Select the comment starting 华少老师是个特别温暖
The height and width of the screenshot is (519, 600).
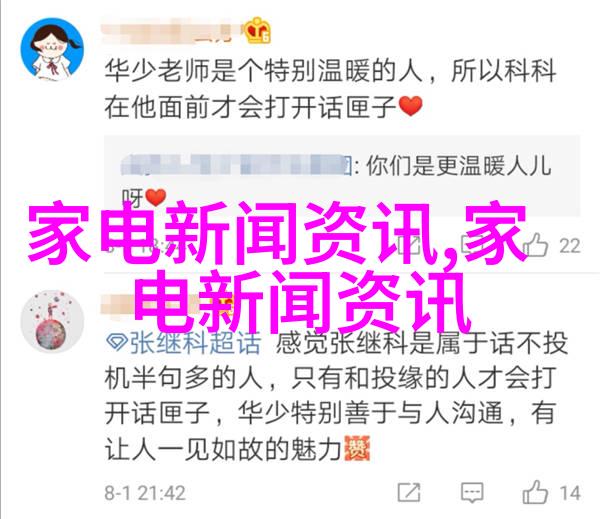pos(330,88)
